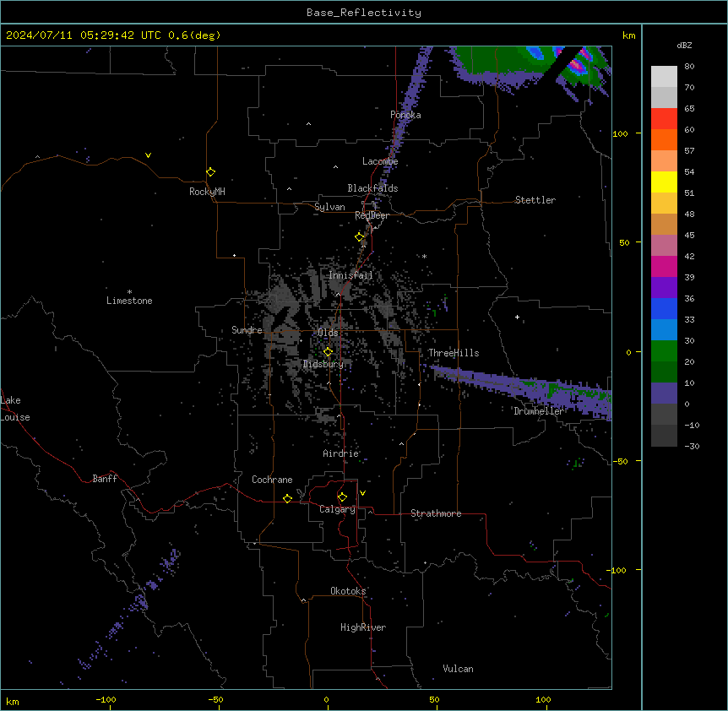
Task: Click the dBZ legend heading
Action: pos(684,45)
